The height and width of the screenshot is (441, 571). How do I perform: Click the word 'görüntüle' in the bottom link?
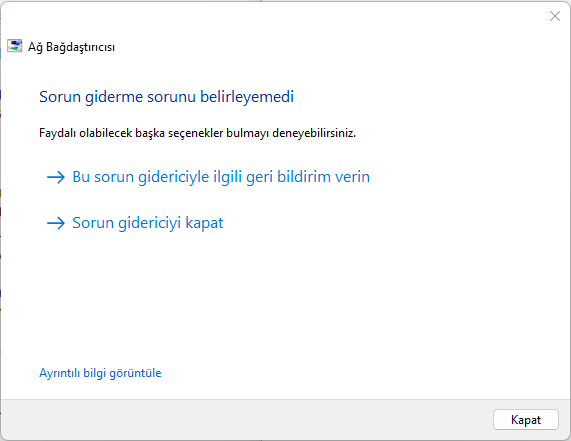(135, 373)
